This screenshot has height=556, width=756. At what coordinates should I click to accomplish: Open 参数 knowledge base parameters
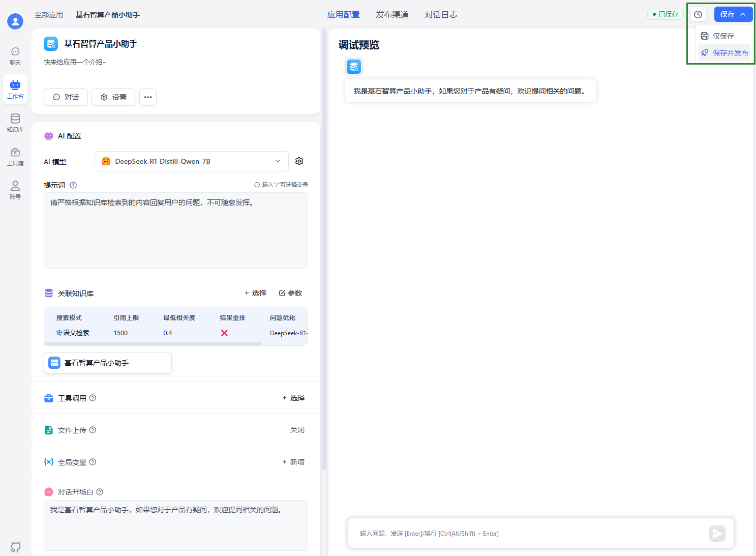click(290, 293)
